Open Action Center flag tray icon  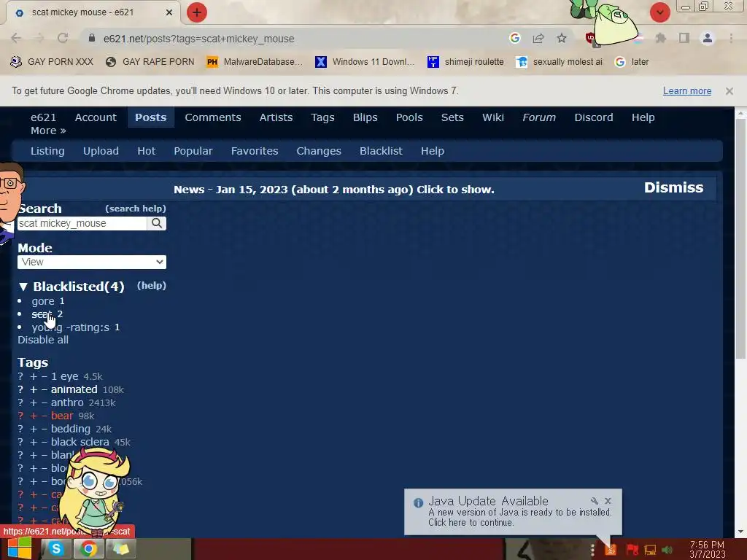point(632,550)
